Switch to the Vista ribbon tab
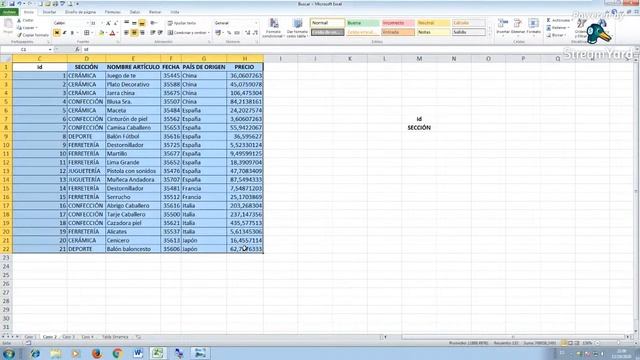640x360 pixels. [x=175, y=12]
